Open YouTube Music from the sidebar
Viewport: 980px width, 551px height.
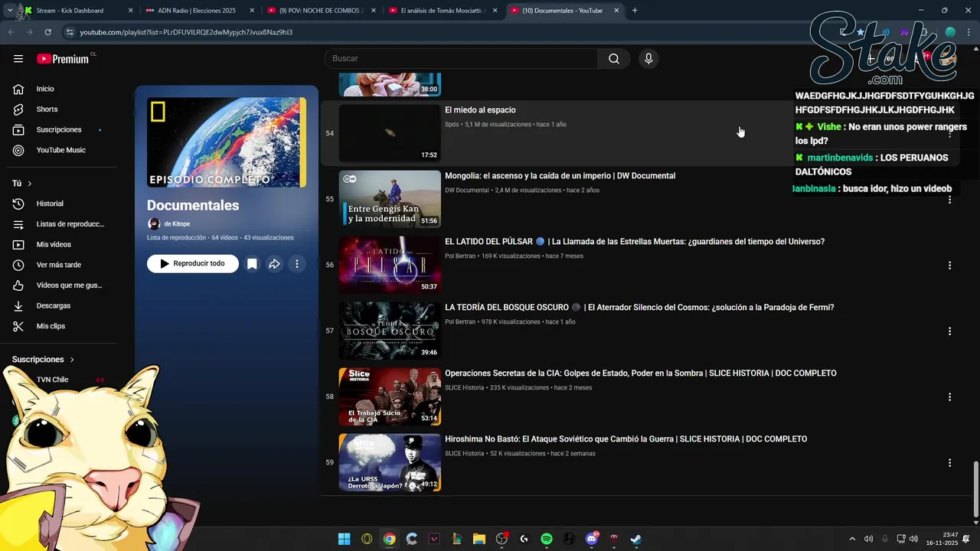[x=60, y=150]
